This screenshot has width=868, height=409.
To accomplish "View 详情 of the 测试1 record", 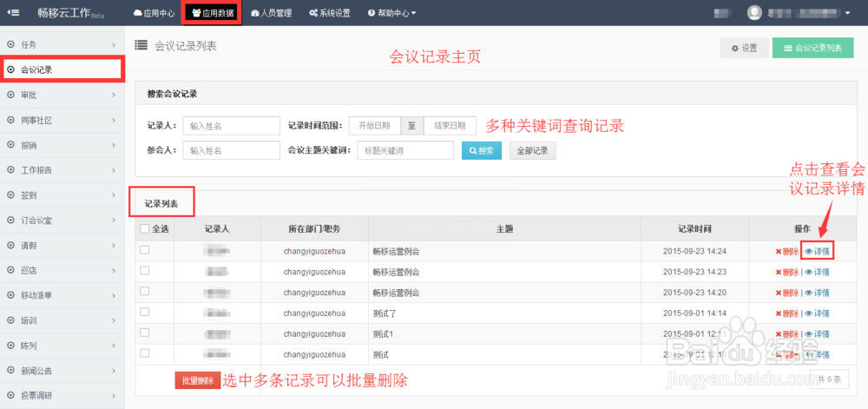I will click(817, 334).
